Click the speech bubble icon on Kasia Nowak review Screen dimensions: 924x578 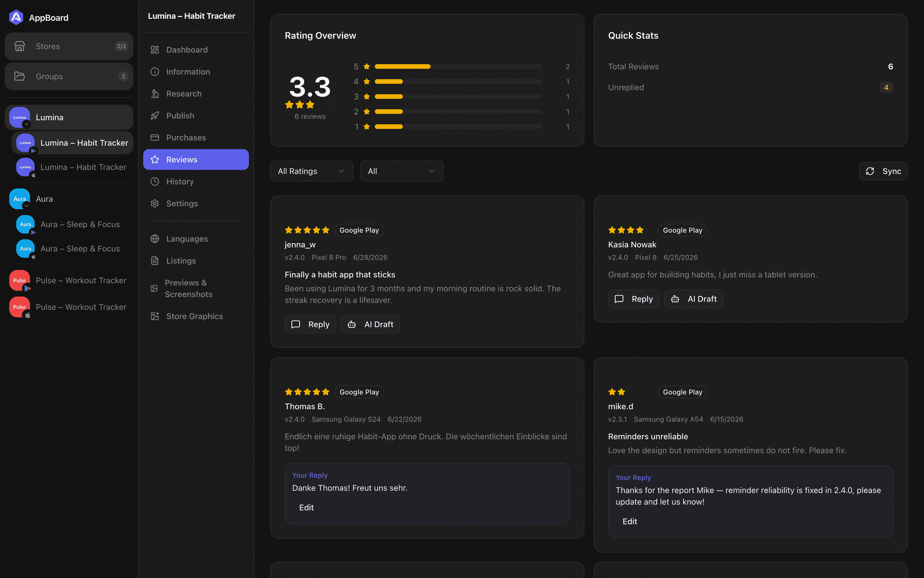click(619, 299)
